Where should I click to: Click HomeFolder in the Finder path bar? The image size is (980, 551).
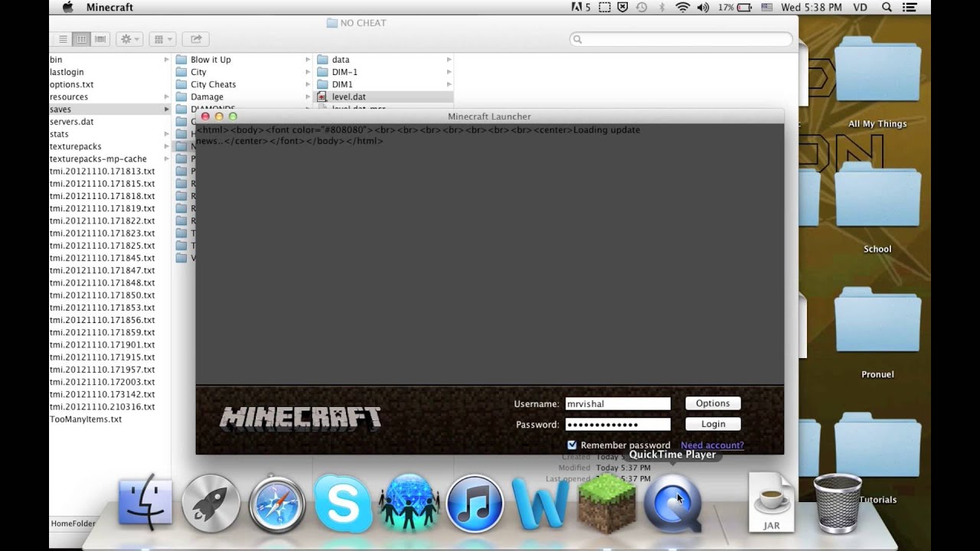[x=73, y=524]
